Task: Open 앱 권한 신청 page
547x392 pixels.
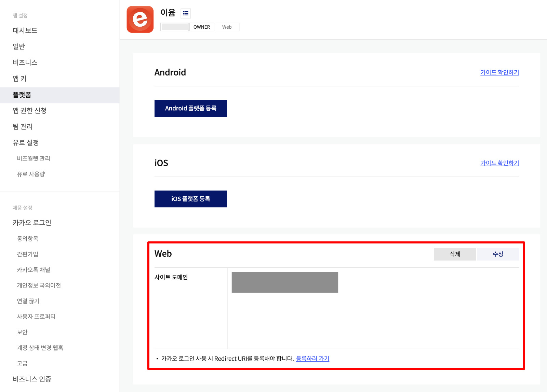Action: coord(29,111)
